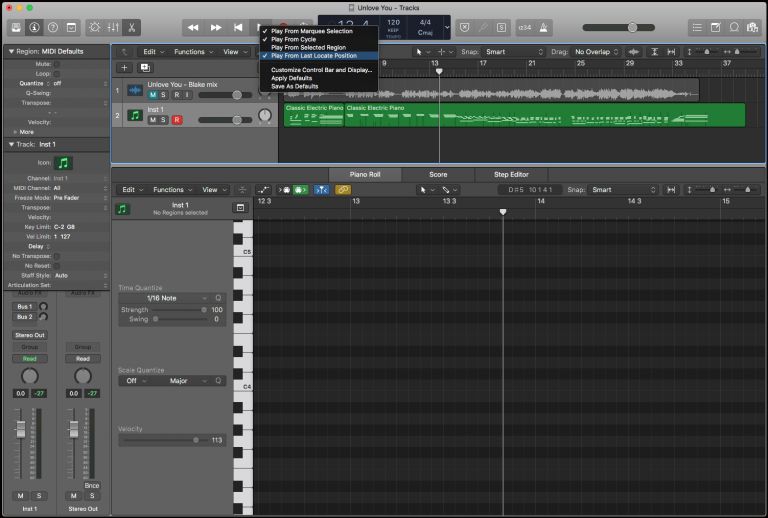Viewport: 768px width, 518px height.
Task: Open the Piano Roll Edit menu
Action: (x=132, y=190)
